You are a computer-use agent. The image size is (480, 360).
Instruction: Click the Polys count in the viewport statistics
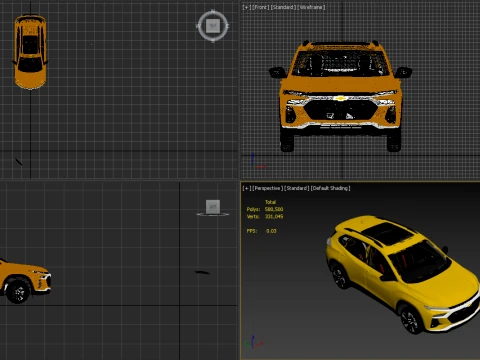click(x=274, y=209)
